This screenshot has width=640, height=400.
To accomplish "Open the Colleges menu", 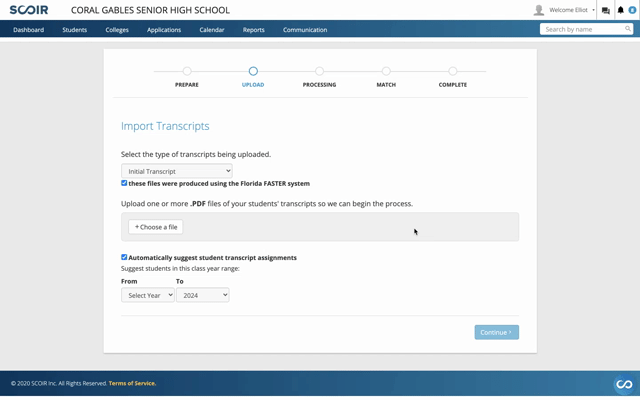I will click(x=117, y=30).
